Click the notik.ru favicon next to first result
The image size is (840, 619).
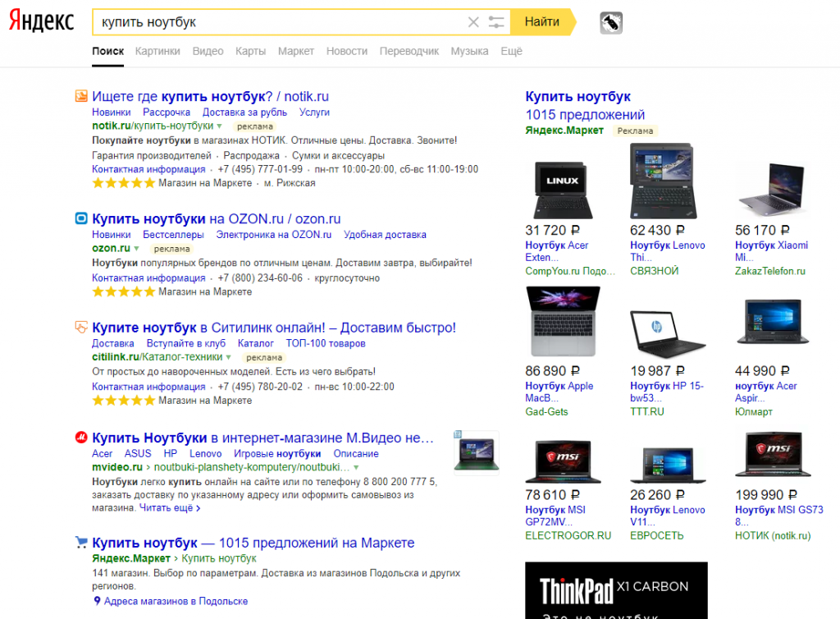(81, 97)
